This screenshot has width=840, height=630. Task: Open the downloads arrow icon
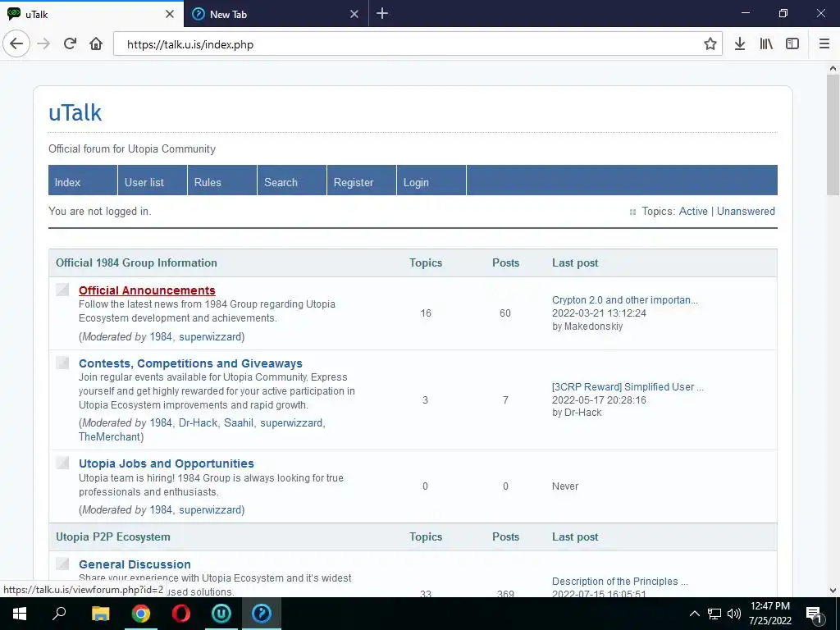click(x=739, y=44)
